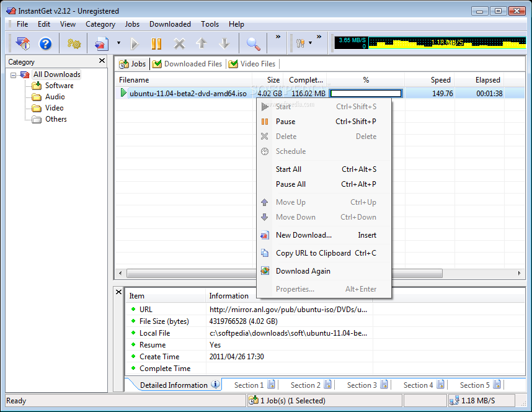This screenshot has width=532, height=412.
Task: Switch to the Section 4 tab
Action: [423, 385]
